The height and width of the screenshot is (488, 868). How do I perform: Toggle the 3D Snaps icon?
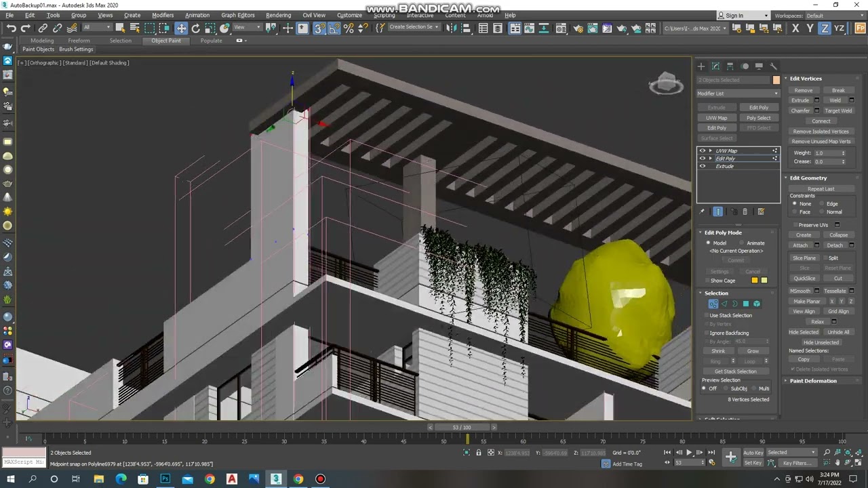click(x=319, y=28)
